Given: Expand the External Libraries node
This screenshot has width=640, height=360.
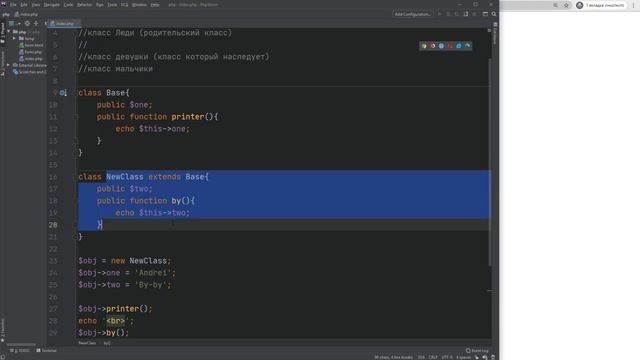Looking at the screenshot, I should click(x=9, y=65).
